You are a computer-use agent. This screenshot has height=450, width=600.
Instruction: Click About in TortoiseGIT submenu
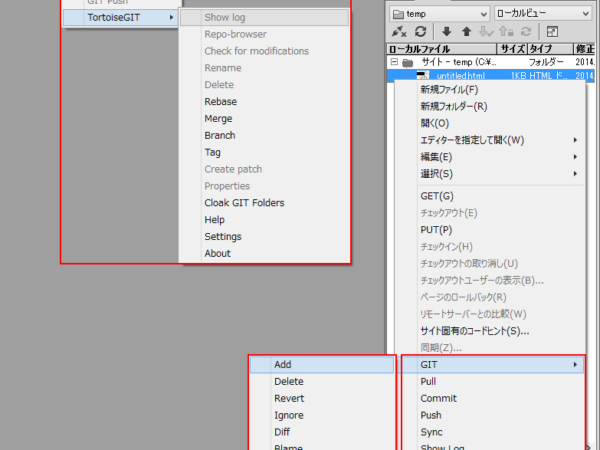[x=217, y=253]
